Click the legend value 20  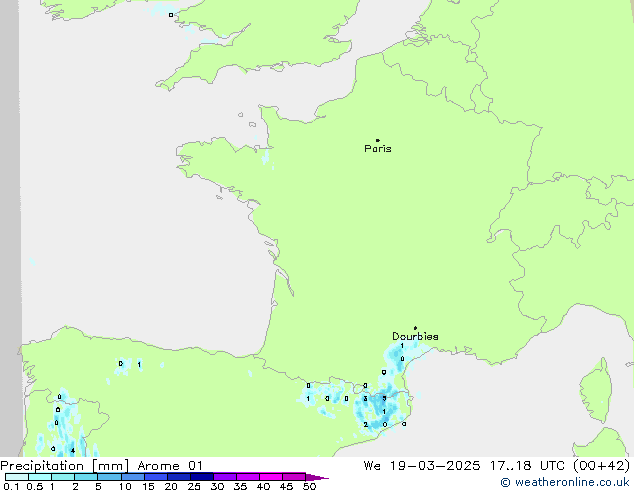click(x=171, y=486)
